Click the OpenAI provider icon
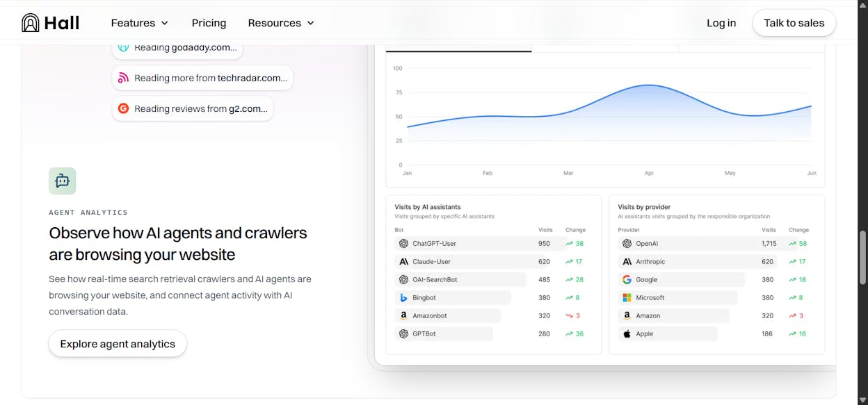This screenshot has height=405, width=868. click(x=627, y=243)
